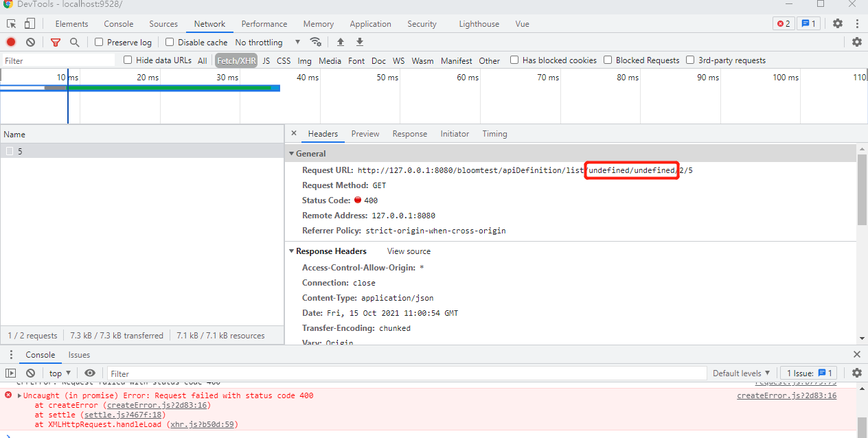Click View source for Response Headers
Viewport: 868px width, 438px height.
[409, 251]
